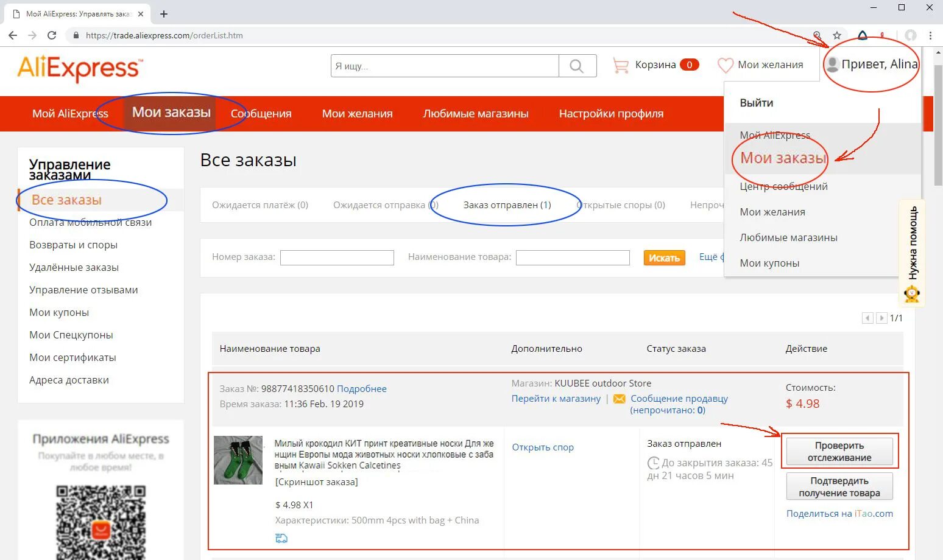Click Открыть спор link
943x560 pixels.
[543, 447]
